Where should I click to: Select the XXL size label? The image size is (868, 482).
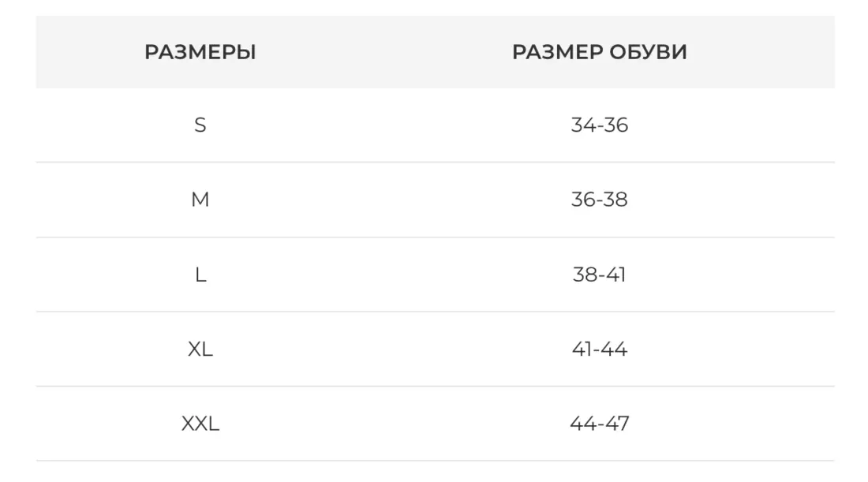point(200,424)
